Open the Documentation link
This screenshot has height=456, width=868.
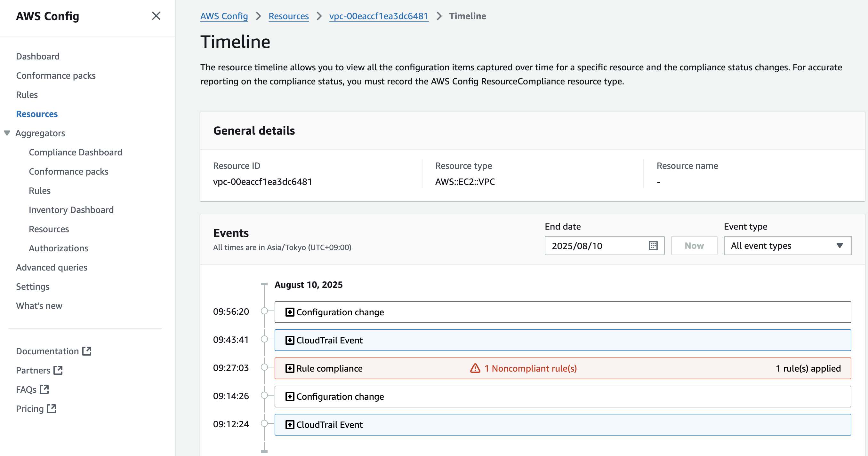(x=47, y=351)
